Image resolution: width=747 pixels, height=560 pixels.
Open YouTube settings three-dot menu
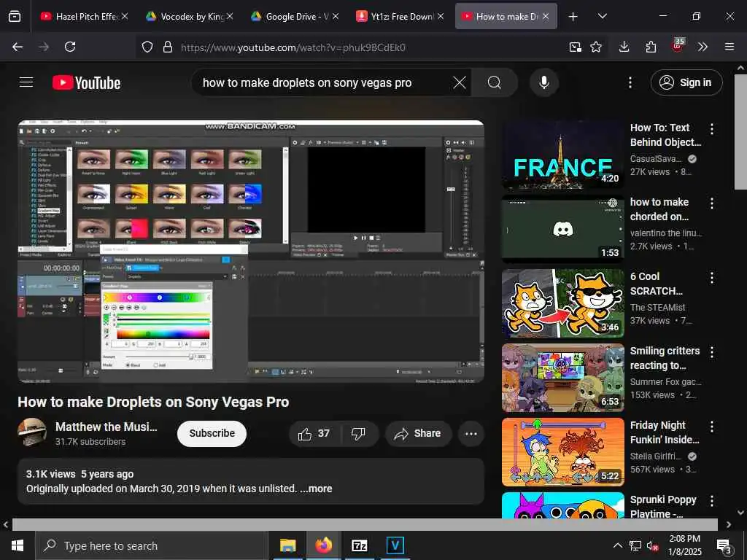pyautogui.click(x=630, y=82)
